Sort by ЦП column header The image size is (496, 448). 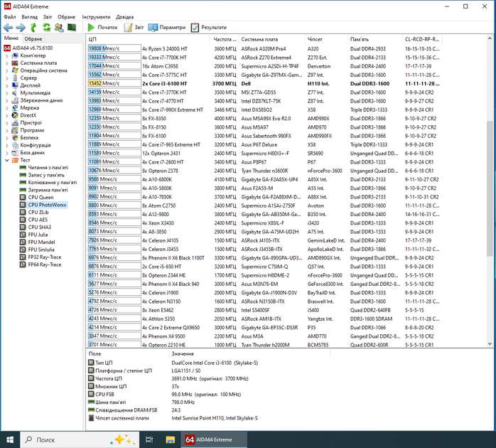pos(148,39)
